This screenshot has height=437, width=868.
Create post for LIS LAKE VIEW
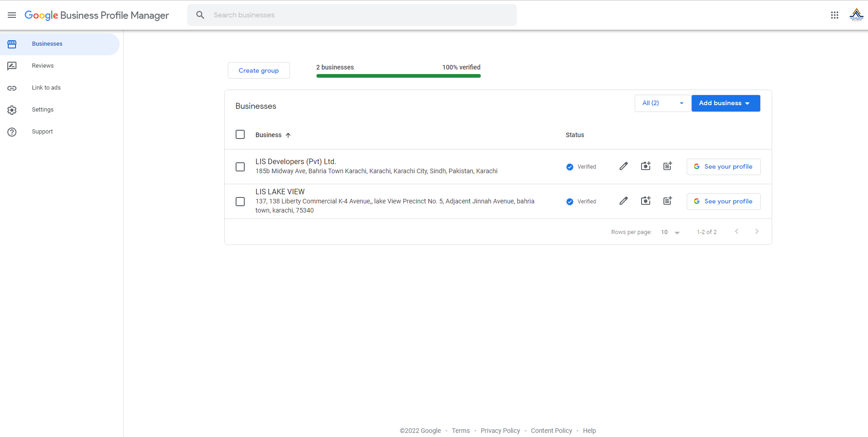click(668, 201)
